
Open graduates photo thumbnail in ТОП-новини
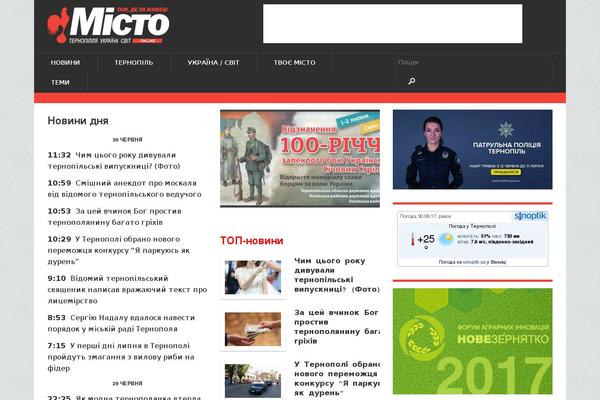coord(253,278)
